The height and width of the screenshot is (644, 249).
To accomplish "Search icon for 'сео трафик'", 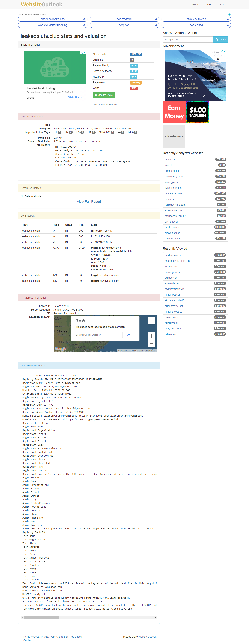I will tap(156, 19).
